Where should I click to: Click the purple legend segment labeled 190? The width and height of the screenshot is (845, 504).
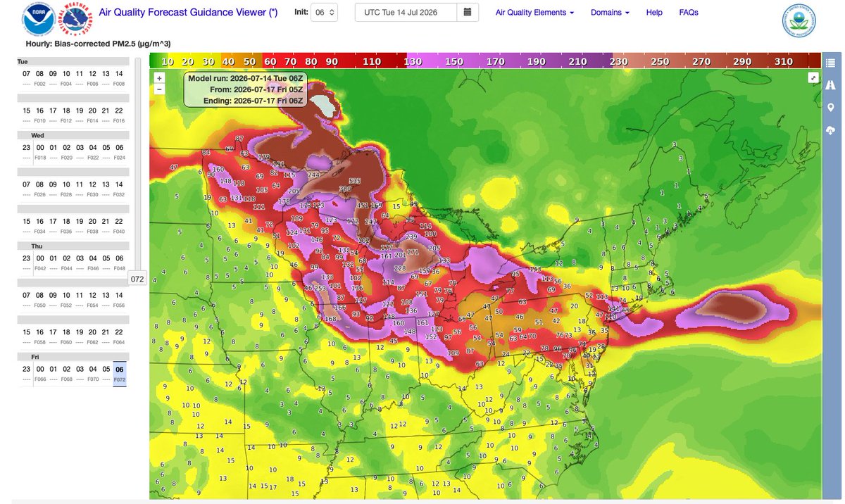pos(537,61)
